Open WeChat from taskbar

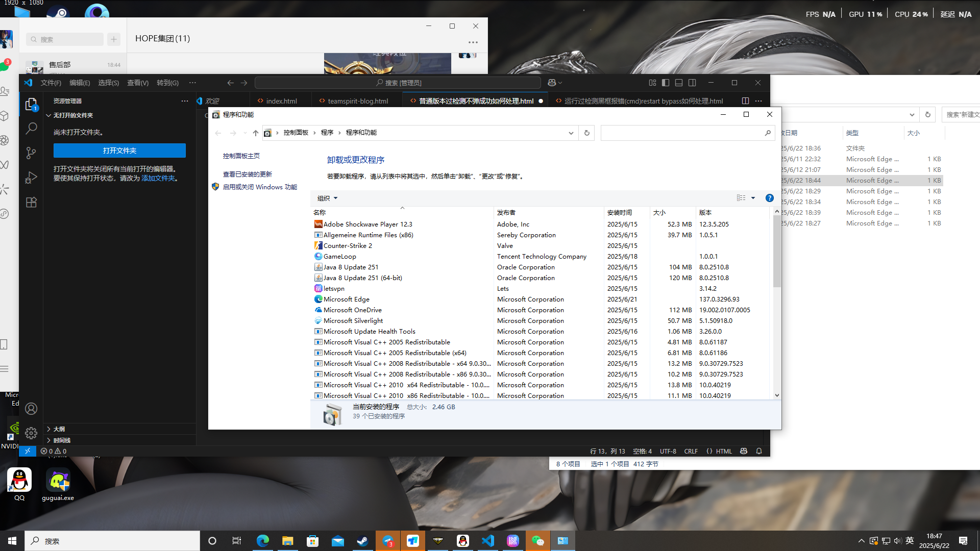537,541
